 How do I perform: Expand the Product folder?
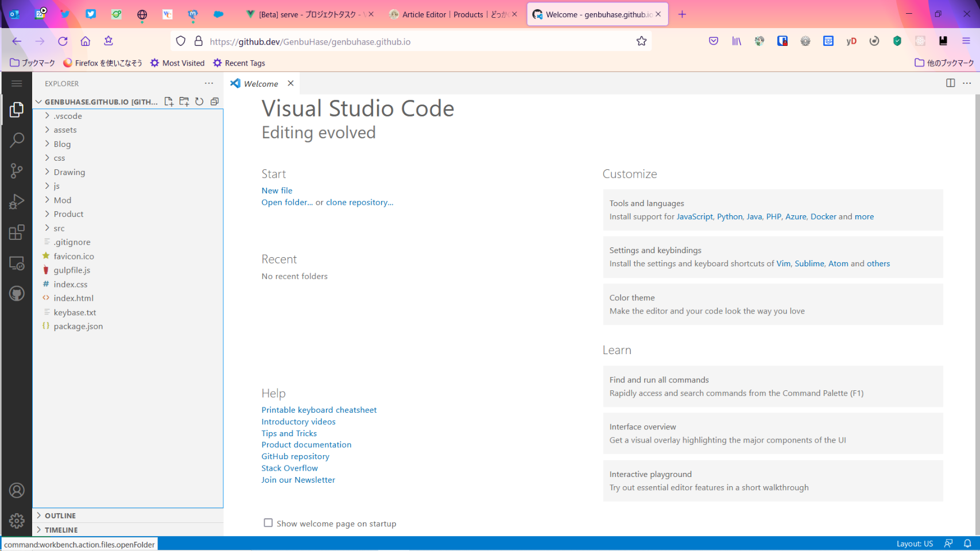coord(68,214)
